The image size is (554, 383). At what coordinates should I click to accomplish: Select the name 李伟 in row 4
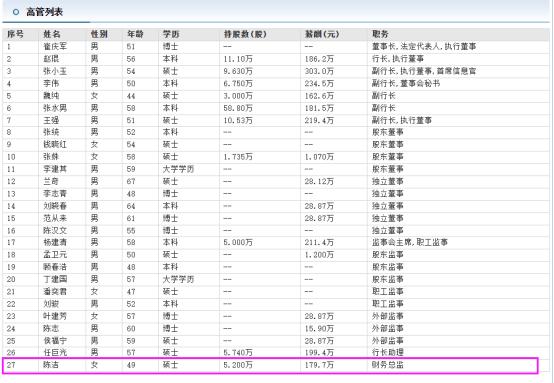point(51,84)
